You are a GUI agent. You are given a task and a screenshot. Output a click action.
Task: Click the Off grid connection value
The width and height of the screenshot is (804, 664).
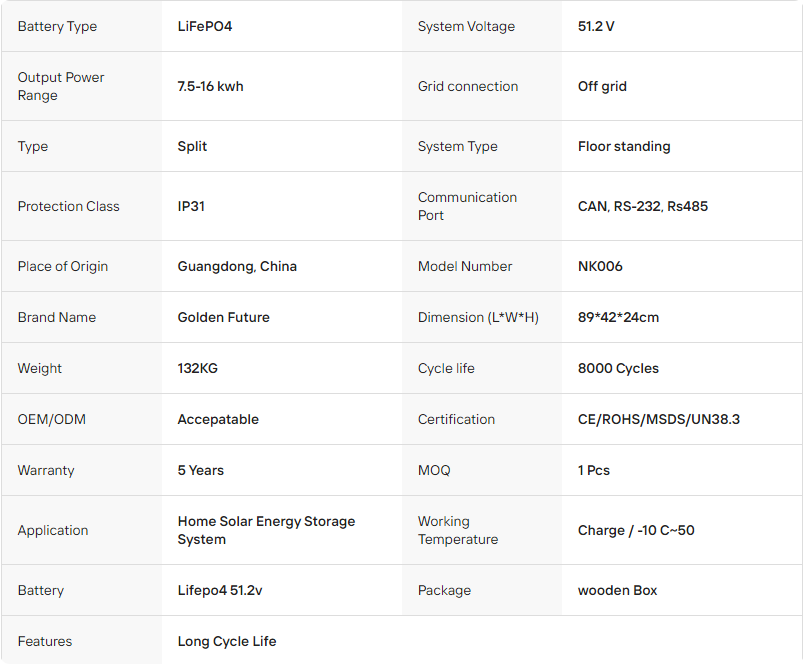(602, 86)
